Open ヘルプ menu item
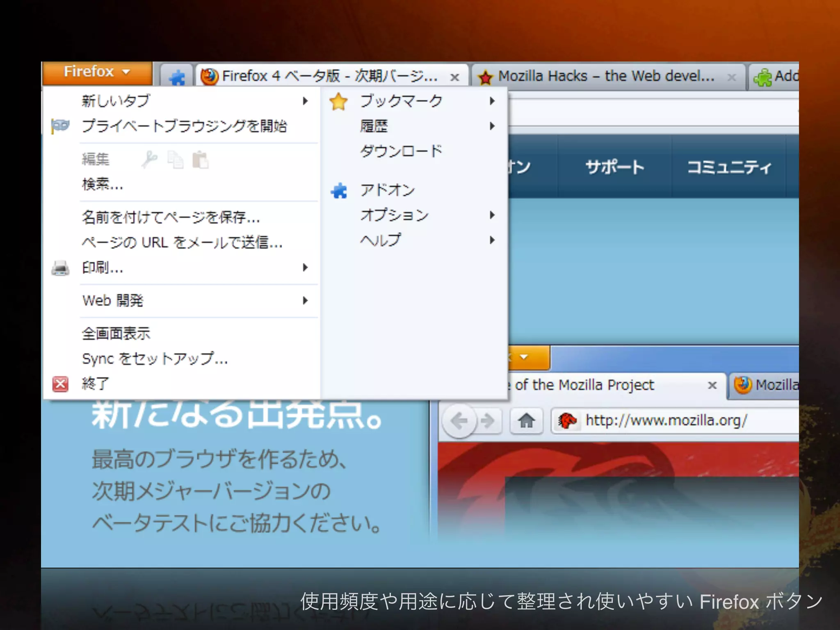This screenshot has height=630, width=840. (x=414, y=240)
